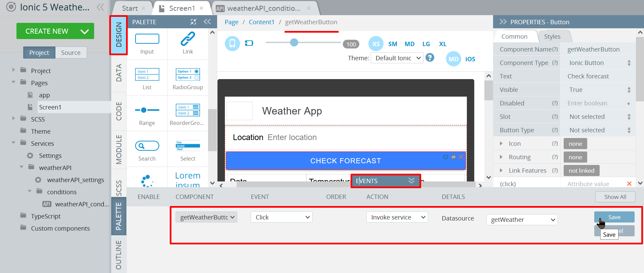Choose SM screen size
This screenshot has width=644, height=273.
pyautogui.click(x=393, y=44)
